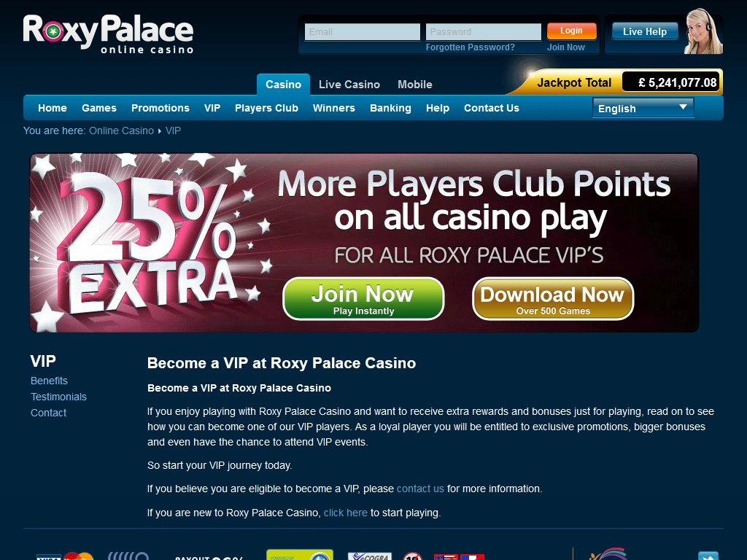The width and height of the screenshot is (747, 560).
Task: Open the Banking menu item
Action: (x=390, y=108)
